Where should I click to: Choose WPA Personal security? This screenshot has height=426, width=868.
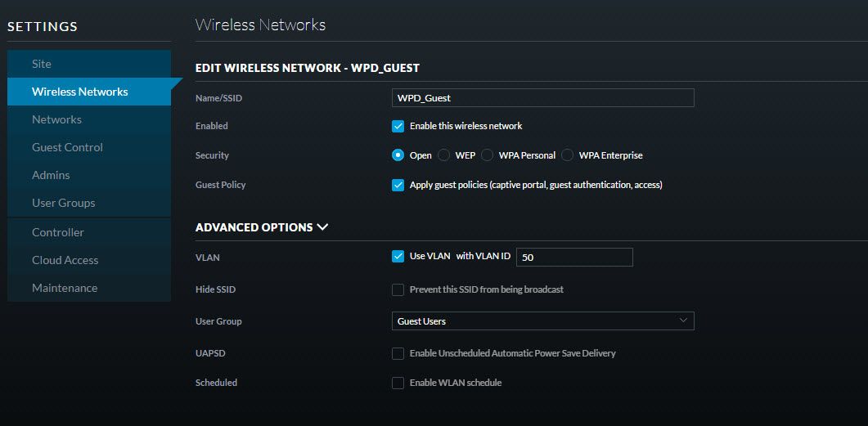coord(487,155)
